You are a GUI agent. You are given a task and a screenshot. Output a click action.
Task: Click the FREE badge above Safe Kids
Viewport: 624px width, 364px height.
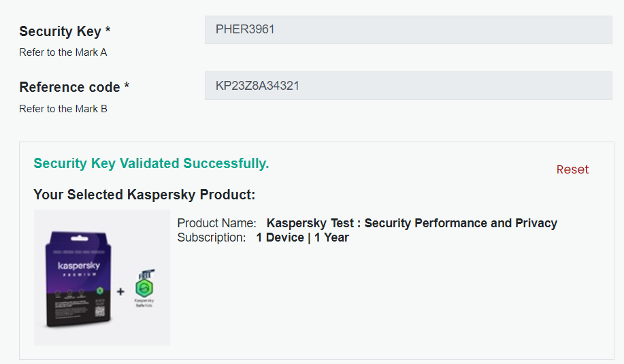click(146, 274)
